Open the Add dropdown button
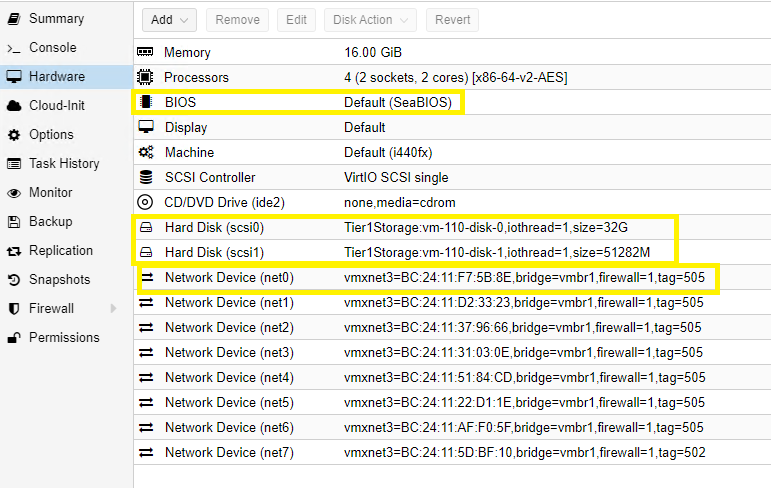Viewport: 771px width, 488px height. click(169, 20)
